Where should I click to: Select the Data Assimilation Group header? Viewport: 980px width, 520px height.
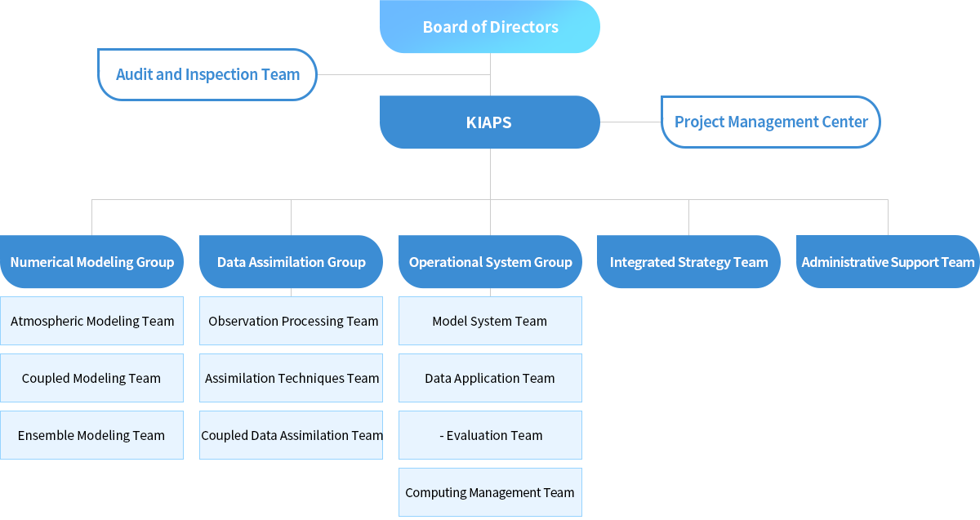291,262
